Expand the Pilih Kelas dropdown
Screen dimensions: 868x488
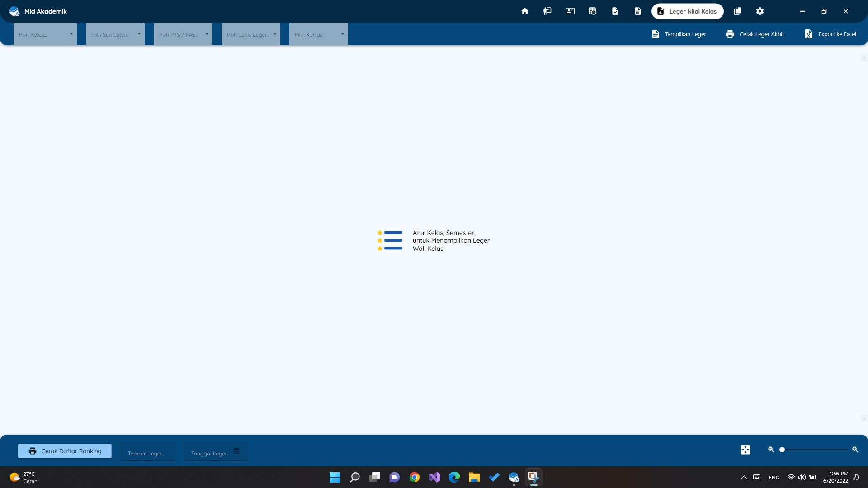pos(45,34)
